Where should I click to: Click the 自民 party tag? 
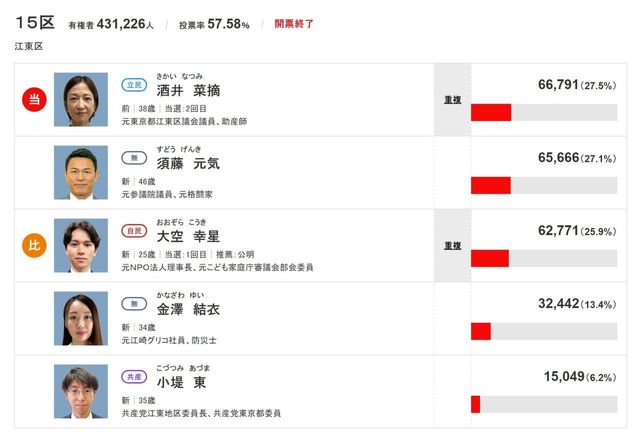[133, 231]
